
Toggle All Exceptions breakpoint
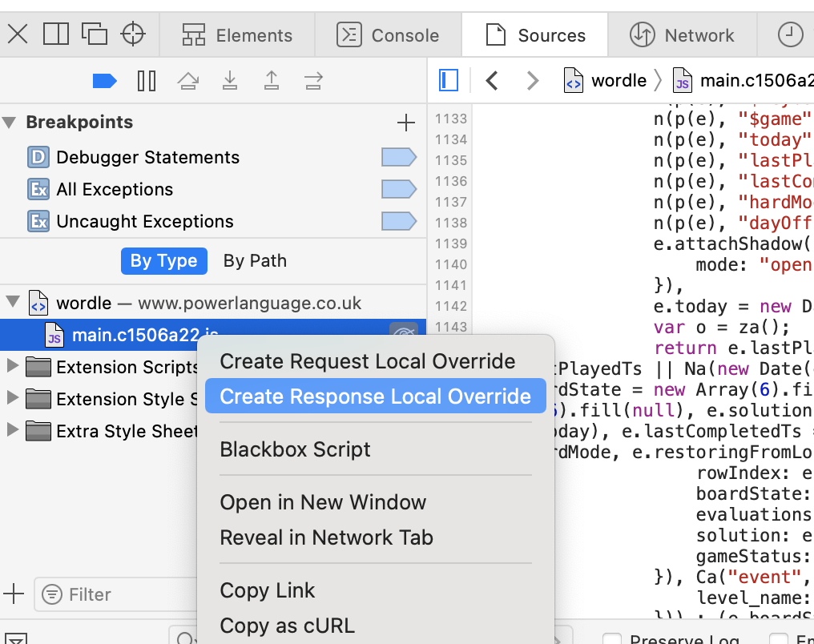(x=399, y=189)
